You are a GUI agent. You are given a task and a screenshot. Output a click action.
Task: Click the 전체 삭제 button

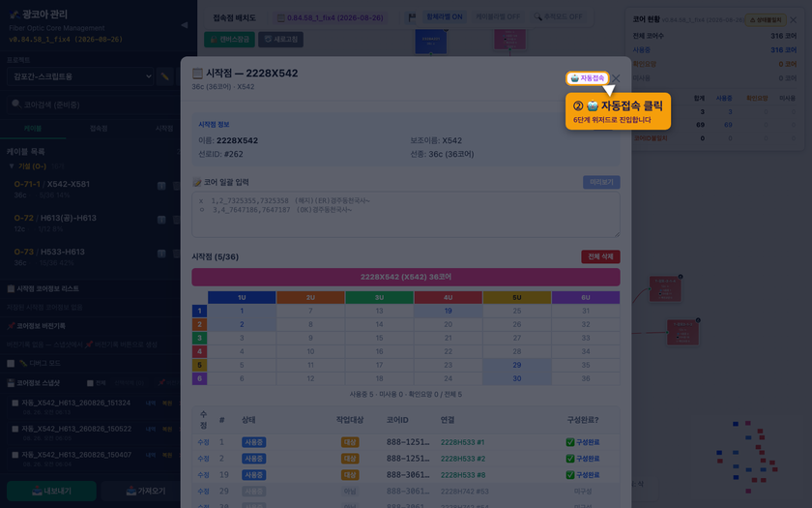(600, 256)
